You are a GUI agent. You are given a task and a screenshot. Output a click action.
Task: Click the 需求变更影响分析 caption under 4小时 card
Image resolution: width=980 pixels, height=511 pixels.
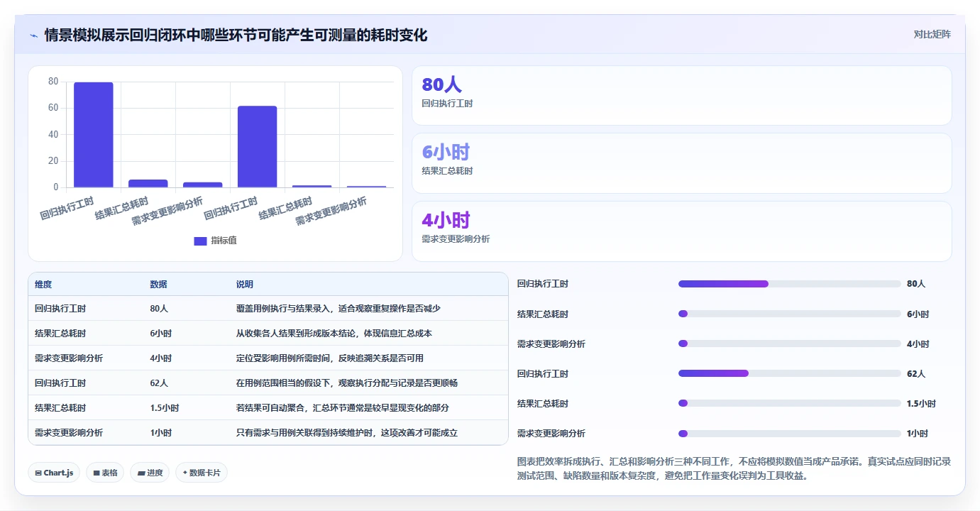click(x=456, y=239)
